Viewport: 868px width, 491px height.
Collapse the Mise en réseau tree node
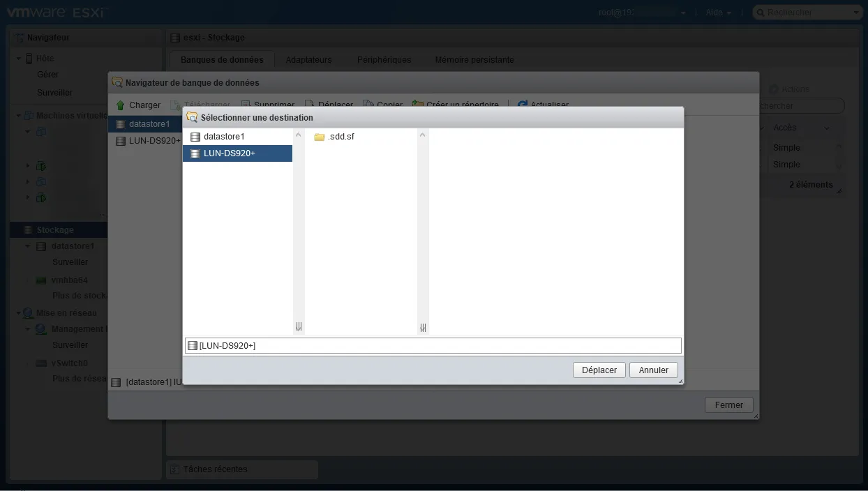pos(19,313)
